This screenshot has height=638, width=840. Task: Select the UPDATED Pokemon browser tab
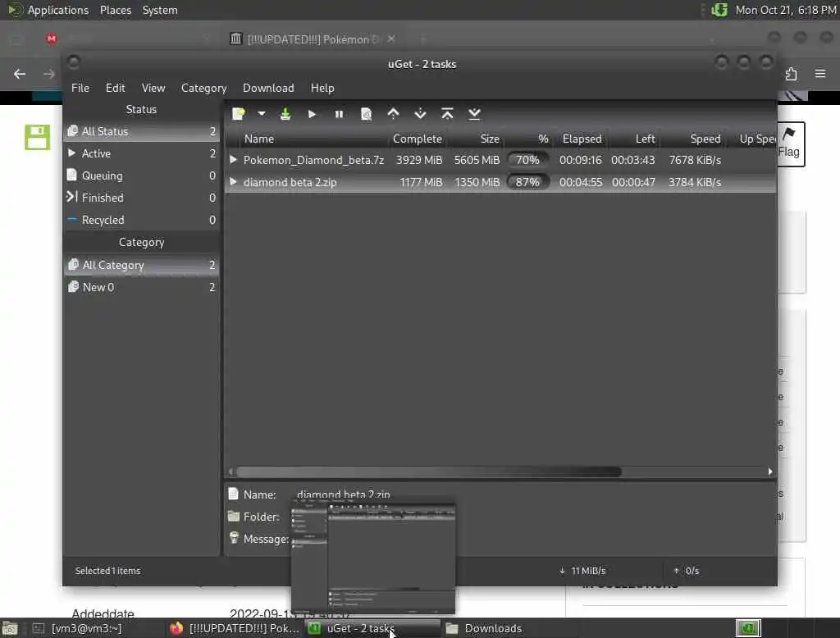(313, 39)
